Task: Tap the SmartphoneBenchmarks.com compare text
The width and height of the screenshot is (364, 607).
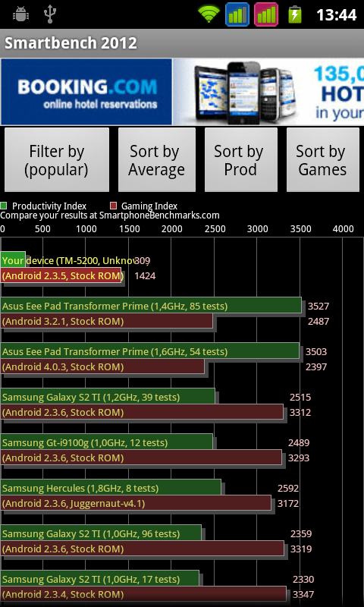Action: (x=110, y=215)
